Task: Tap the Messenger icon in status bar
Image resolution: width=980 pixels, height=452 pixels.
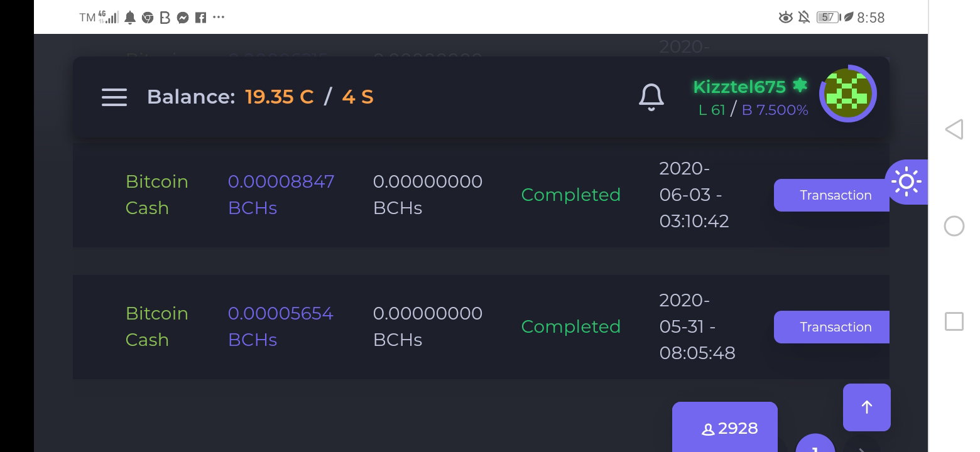Action: [183, 18]
